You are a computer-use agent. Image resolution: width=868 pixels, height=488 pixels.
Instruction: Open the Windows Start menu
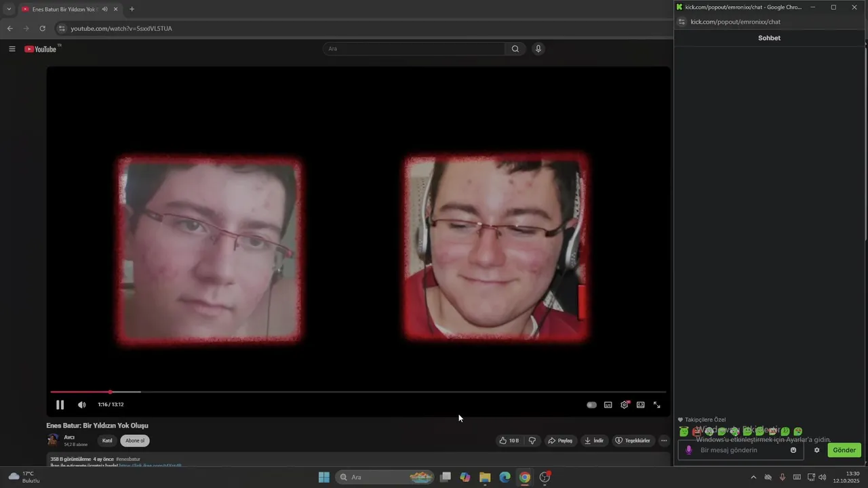click(324, 477)
